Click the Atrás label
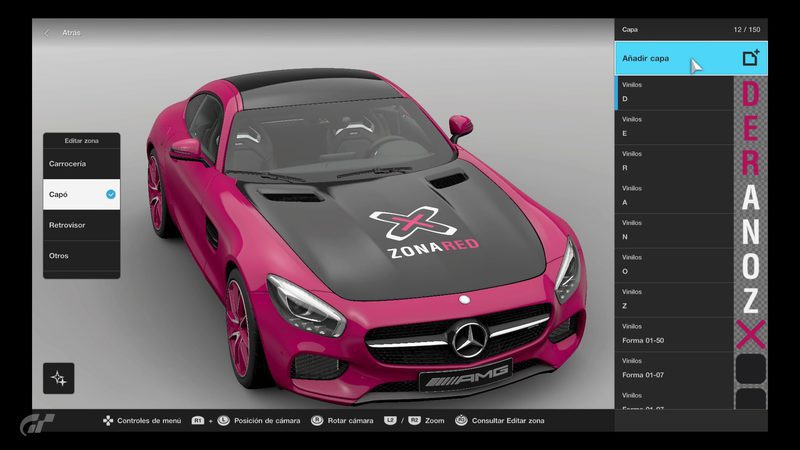This screenshot has height=450, width=800. point(71,33)
